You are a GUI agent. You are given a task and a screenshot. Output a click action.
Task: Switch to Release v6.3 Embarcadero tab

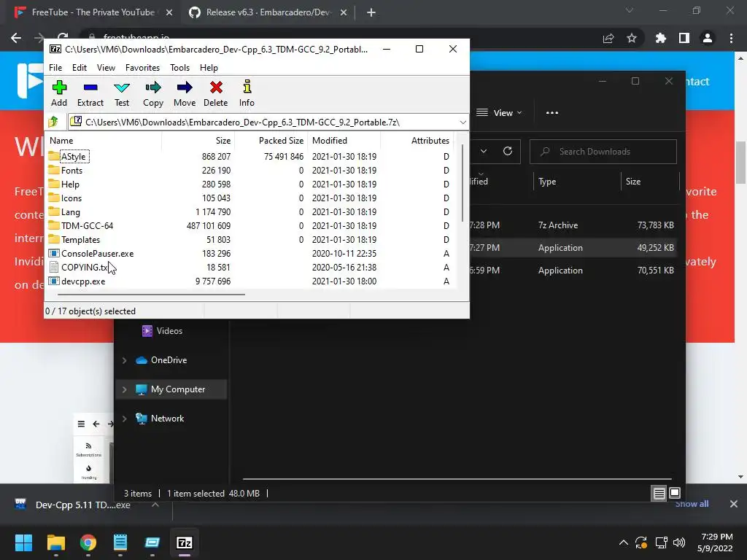pyautogui.click(x=268, y=12)
